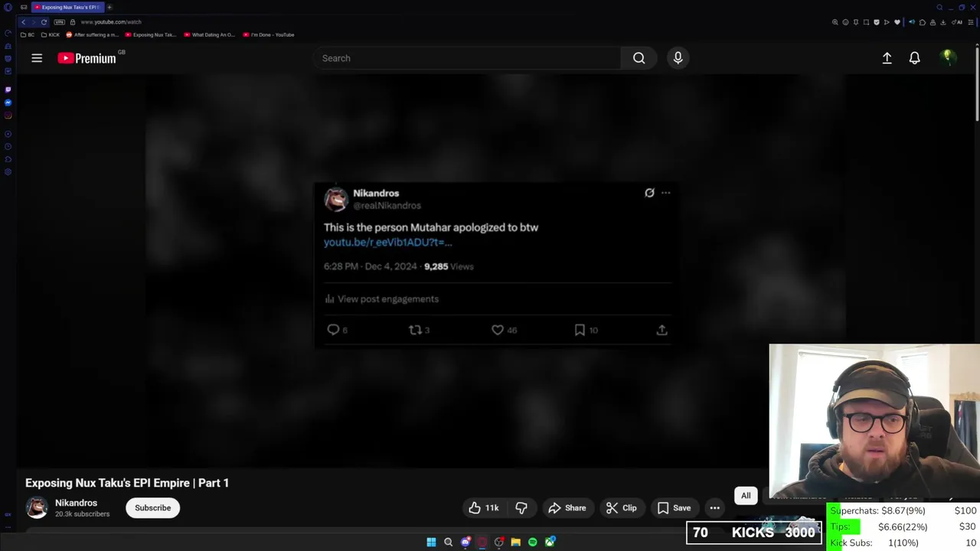
Task: Open the snapshot capture tool icon
Action: pos(866,22)
